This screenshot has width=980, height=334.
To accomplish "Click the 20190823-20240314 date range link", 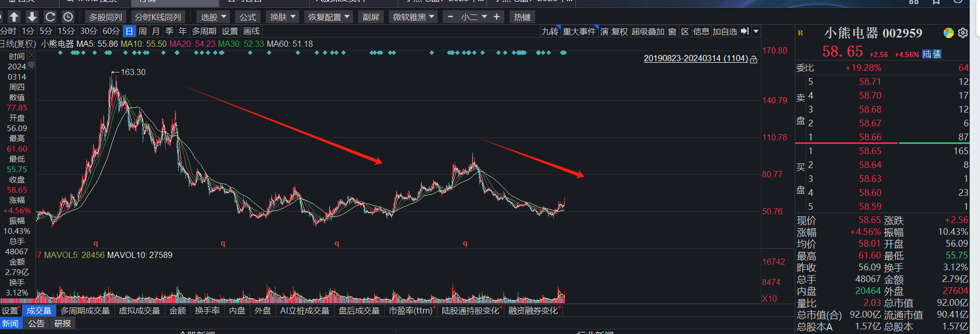I will pyautogui.click(x=695, y=59).
